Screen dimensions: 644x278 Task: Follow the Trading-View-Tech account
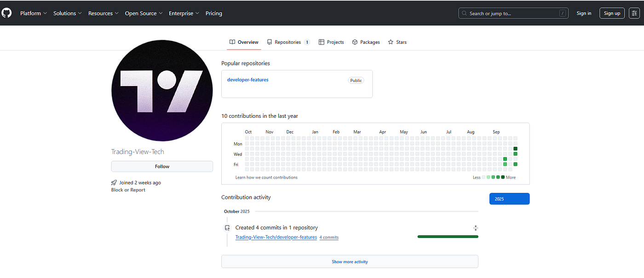click(x=162, y=167)
